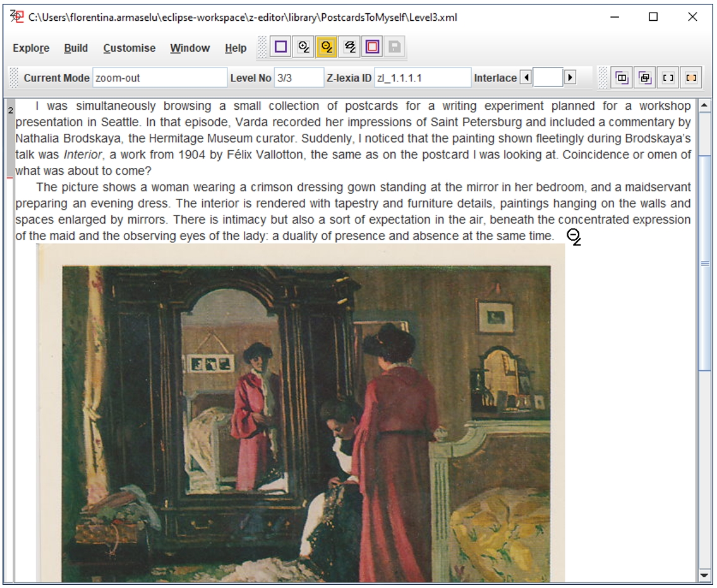Click the italic word "Interior" in the text
717x588 pixels.
tap(83, 155)
